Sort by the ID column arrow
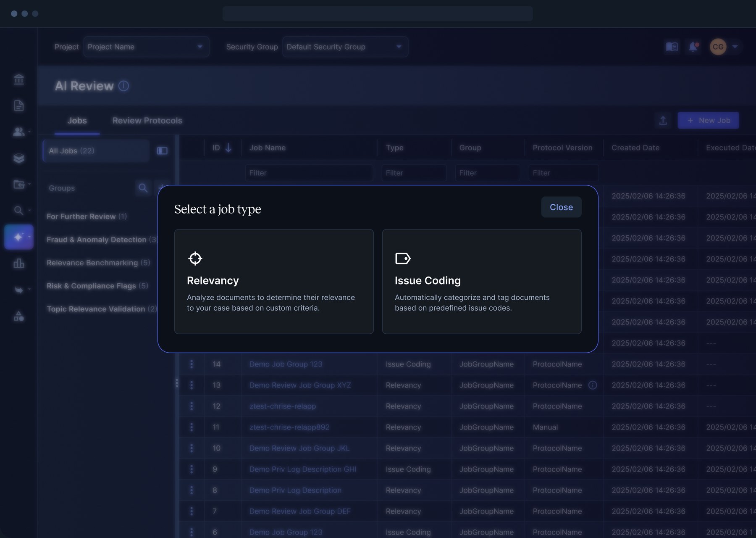 pos(228,148)
